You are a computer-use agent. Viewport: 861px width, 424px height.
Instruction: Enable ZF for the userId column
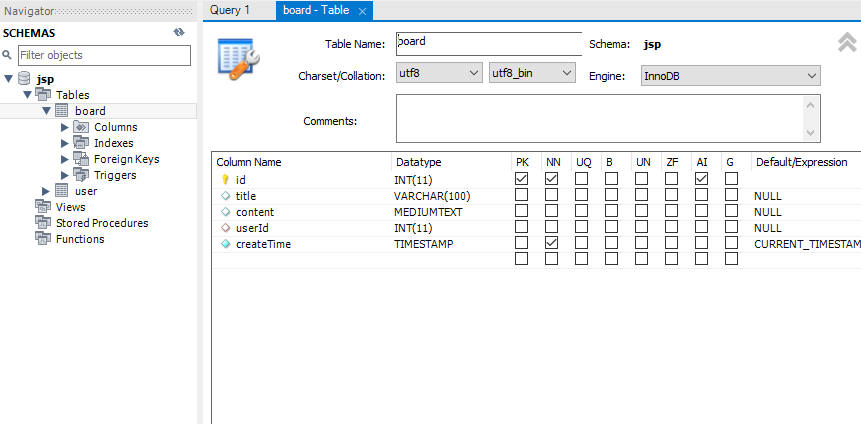click(x=672, y=226)
